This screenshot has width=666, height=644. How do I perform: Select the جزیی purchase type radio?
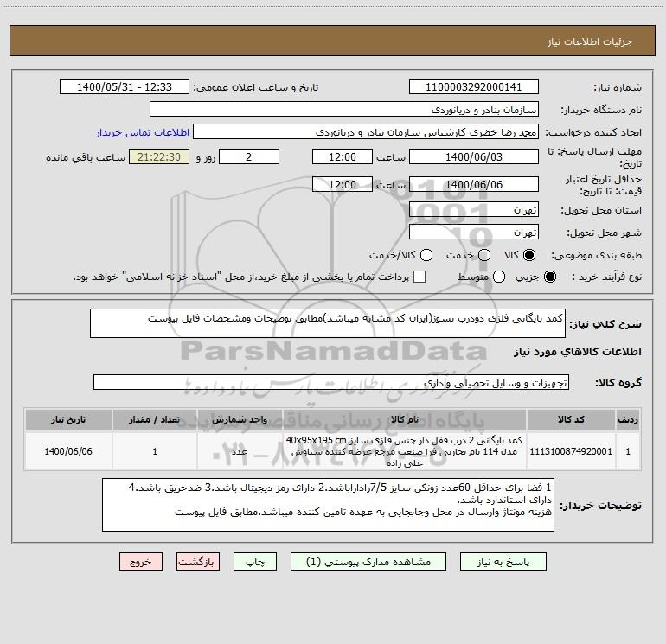point(549,277)
